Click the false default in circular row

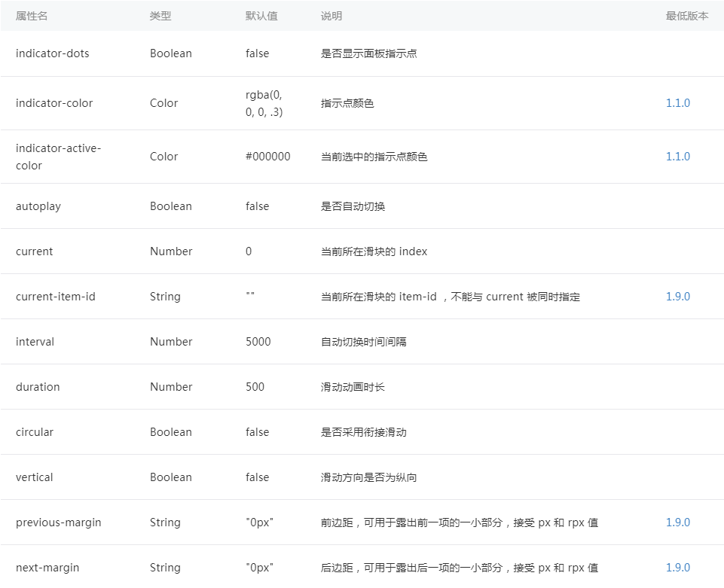(257, 432)
